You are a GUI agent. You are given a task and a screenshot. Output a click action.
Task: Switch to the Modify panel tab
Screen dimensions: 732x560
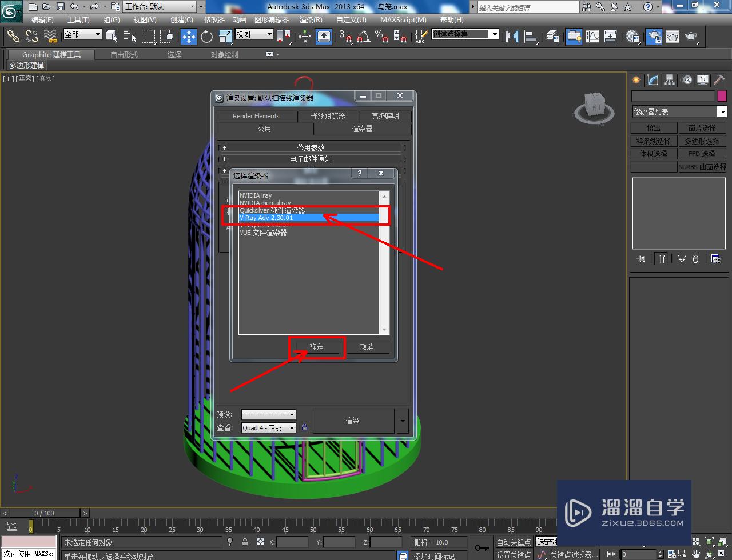coord(653,80)
